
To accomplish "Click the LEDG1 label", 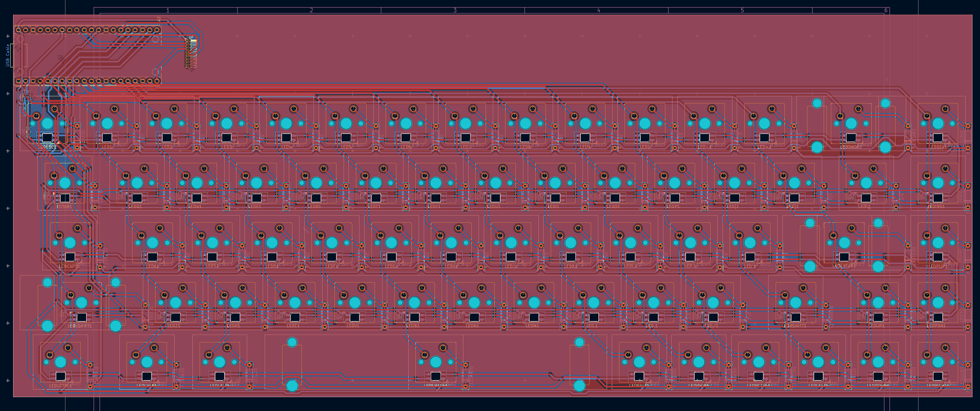I will coord(391,266).
